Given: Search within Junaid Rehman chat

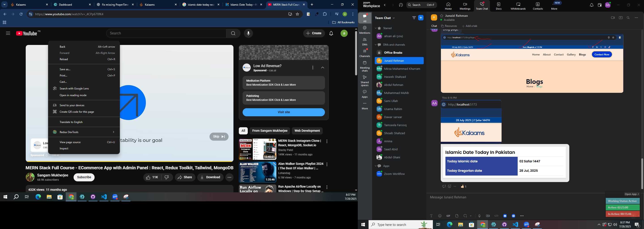Looking at the screenshot, I should click(628, 18).
